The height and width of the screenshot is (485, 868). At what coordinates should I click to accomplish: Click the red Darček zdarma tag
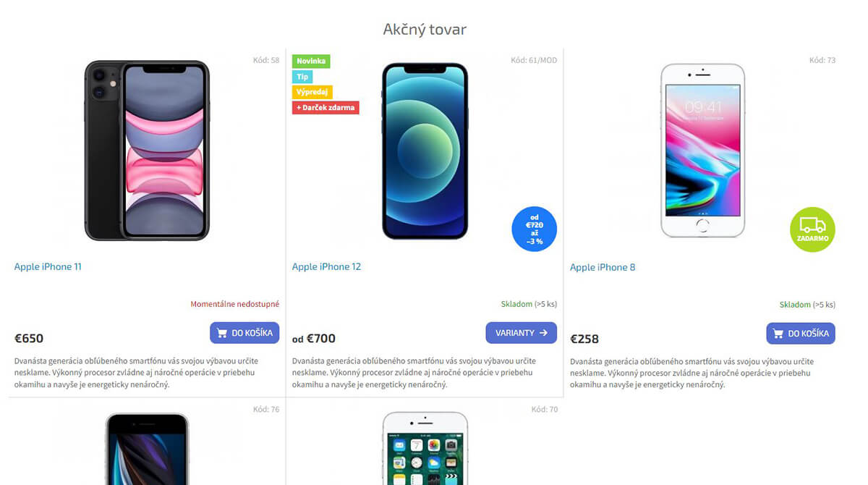(x=325, y=108)
